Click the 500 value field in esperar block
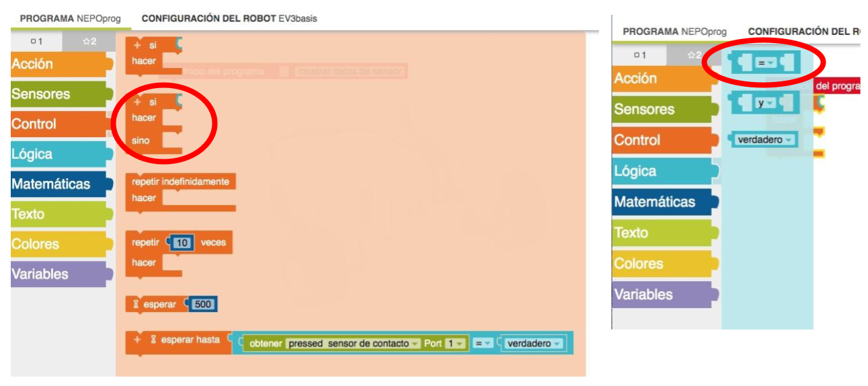The width and height of the screenshot is (868, 386). click(203, 305)
